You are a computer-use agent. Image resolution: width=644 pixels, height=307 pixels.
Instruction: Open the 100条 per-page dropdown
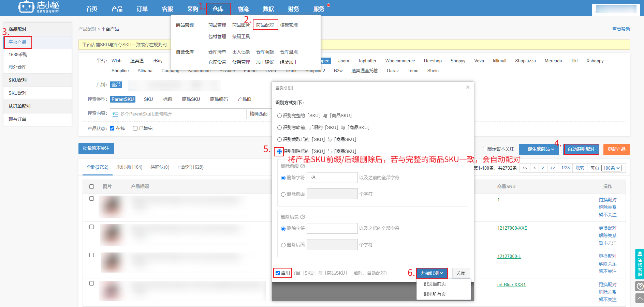612,168
